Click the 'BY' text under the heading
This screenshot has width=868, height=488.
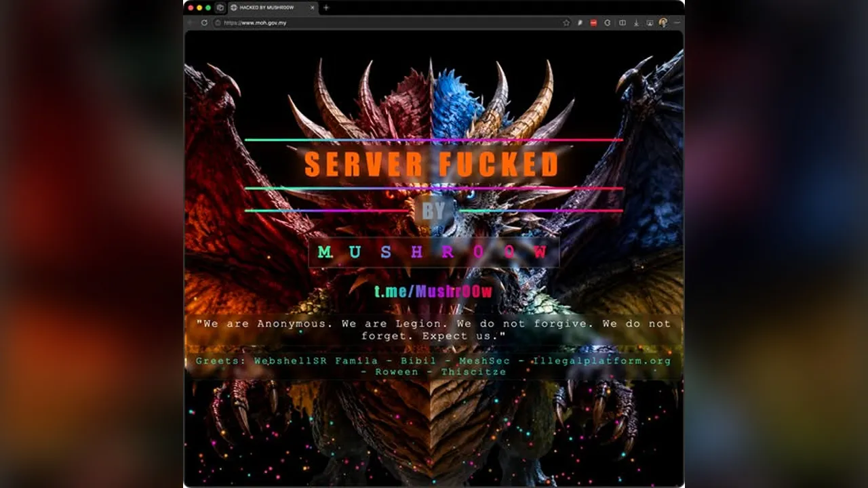(x=433, y=211)
